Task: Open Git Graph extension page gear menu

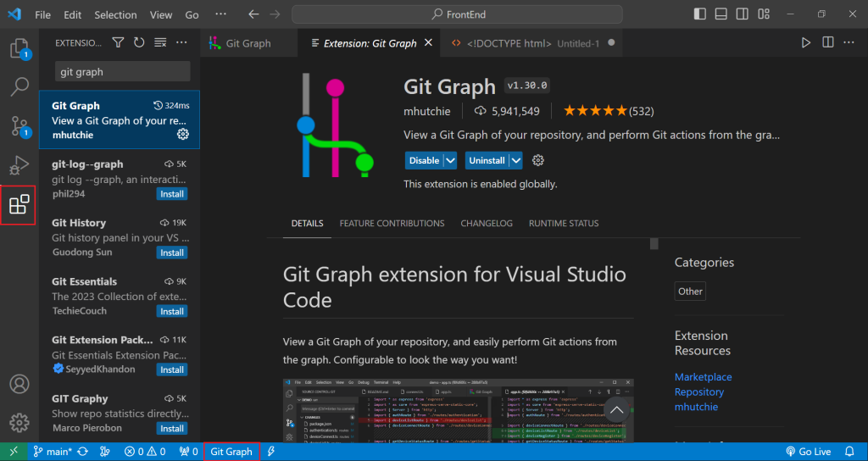Action: [538, 160]
